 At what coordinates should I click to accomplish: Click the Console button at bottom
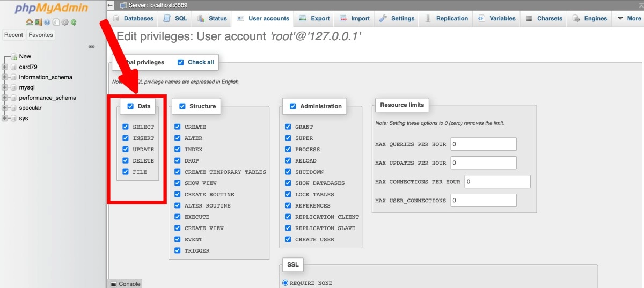pyautogui.click(x=125, y=284)
